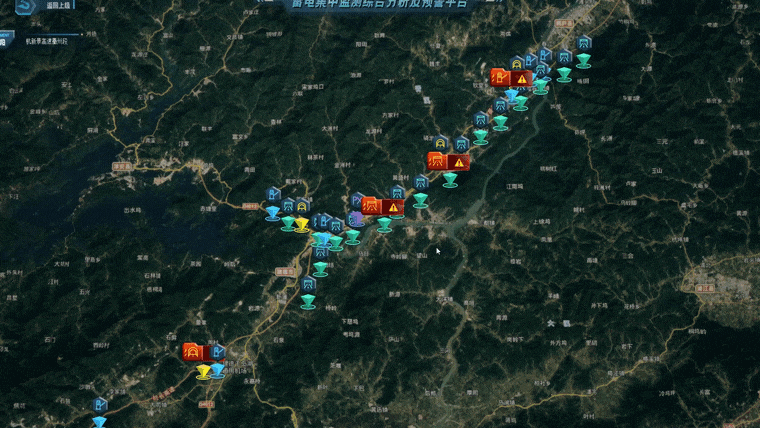The height and width of the screenshot is (428, 760).
Task: Click the back arrow icon at top-left
Action: click(x=25, y=6)
